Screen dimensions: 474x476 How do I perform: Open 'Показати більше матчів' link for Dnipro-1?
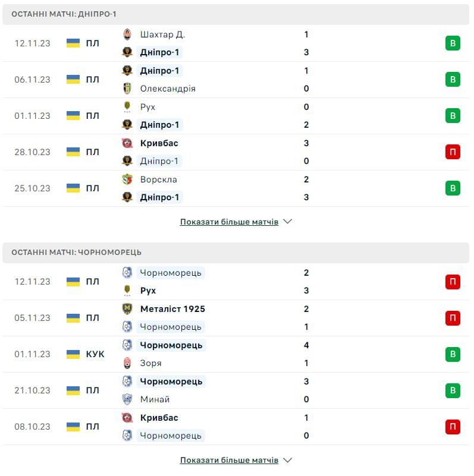pyautogui.click(x=229, y=222)
